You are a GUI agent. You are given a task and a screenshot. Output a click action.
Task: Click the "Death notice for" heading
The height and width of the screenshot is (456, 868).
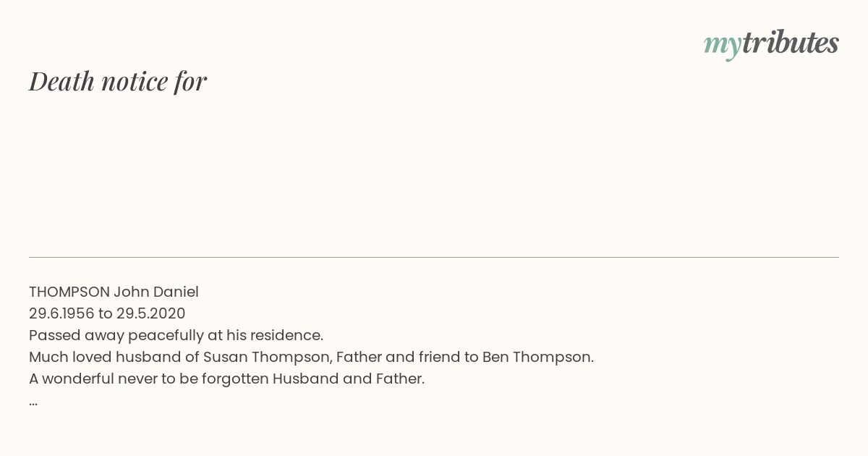(x=118, y=81)
